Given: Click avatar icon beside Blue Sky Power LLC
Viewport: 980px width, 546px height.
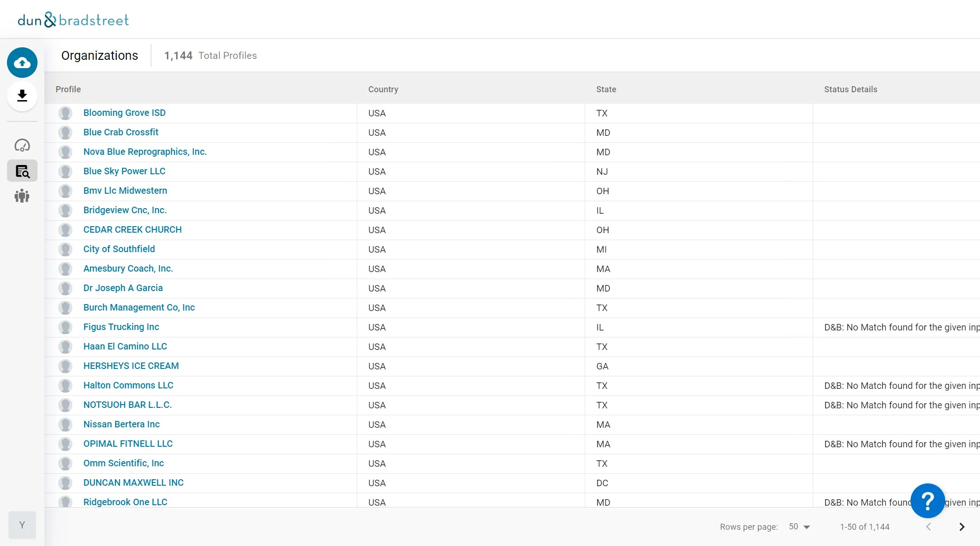Looking at the screenshot, I should coord(65,171).
